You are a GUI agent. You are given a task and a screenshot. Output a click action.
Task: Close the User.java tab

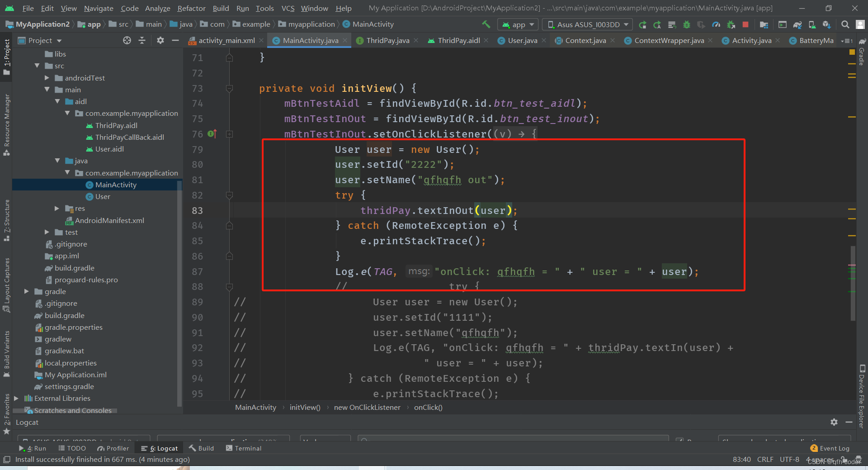pyautogui.click(x=544, y=40)
